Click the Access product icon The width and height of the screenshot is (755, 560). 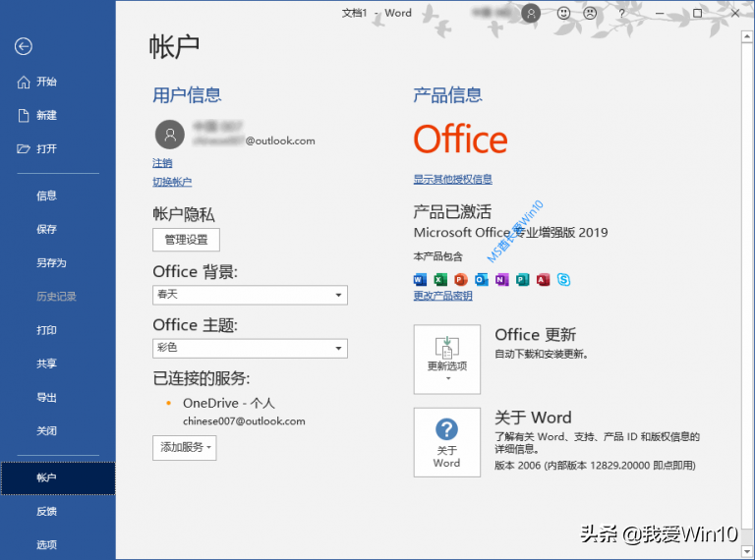click(543, 280)
